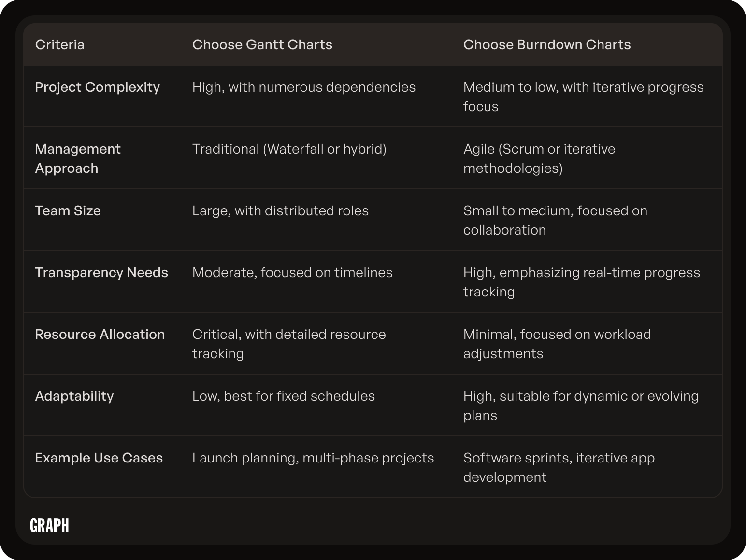The width and height of the screenshot is (746, 560).
Task: Select 'Large, with distributed roles' cell
Action: click(x=280, y=211)
